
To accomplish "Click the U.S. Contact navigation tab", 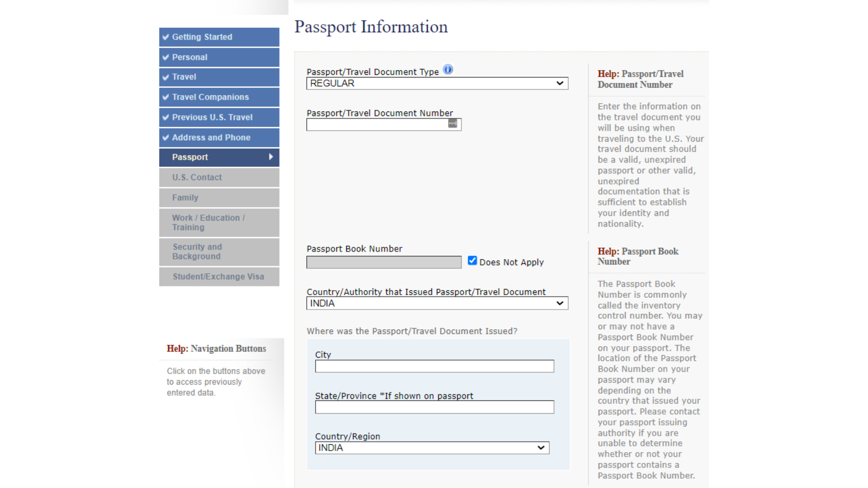I will (x=218, y=177).
